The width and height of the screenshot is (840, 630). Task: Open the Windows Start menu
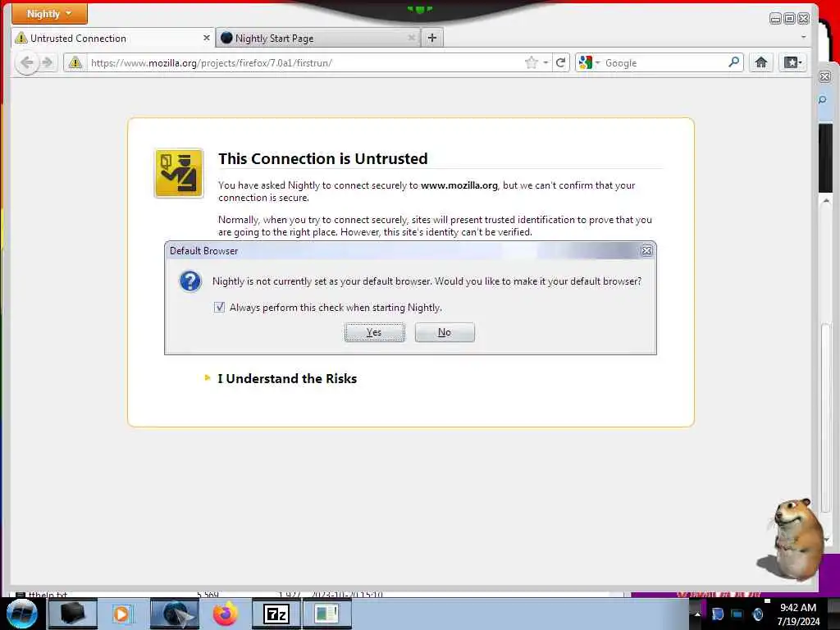click(x=21, y=614)
